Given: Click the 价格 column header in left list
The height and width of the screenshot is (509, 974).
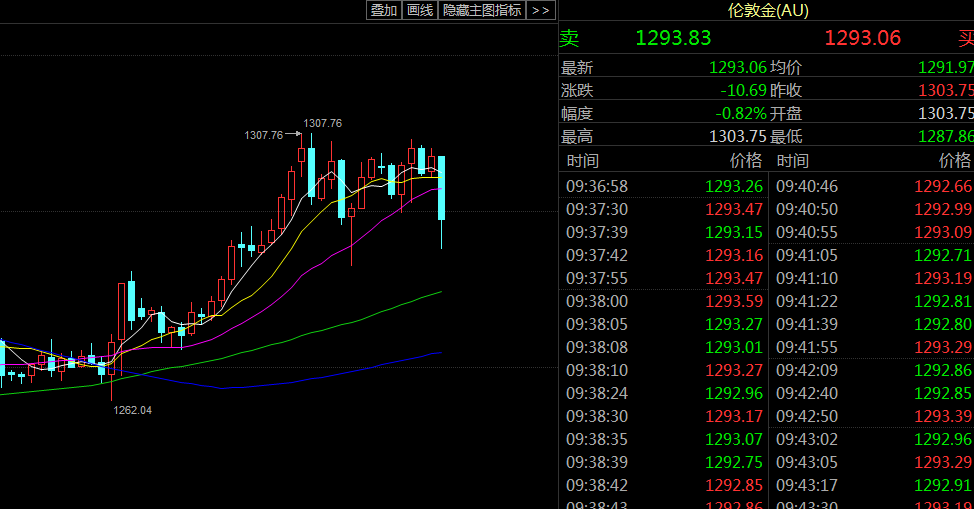Looking at the screenshot, I should pyautogui.click(x=745, y=161).
